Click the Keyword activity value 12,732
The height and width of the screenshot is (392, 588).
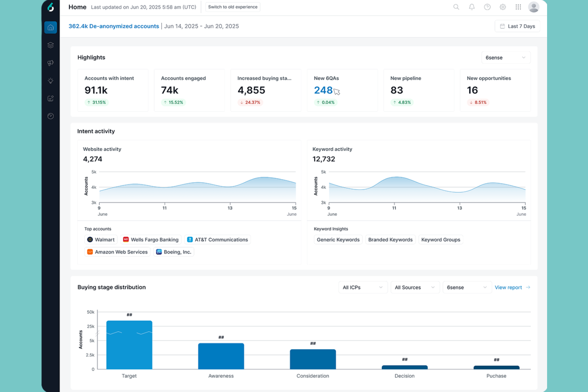click(324, 159)
